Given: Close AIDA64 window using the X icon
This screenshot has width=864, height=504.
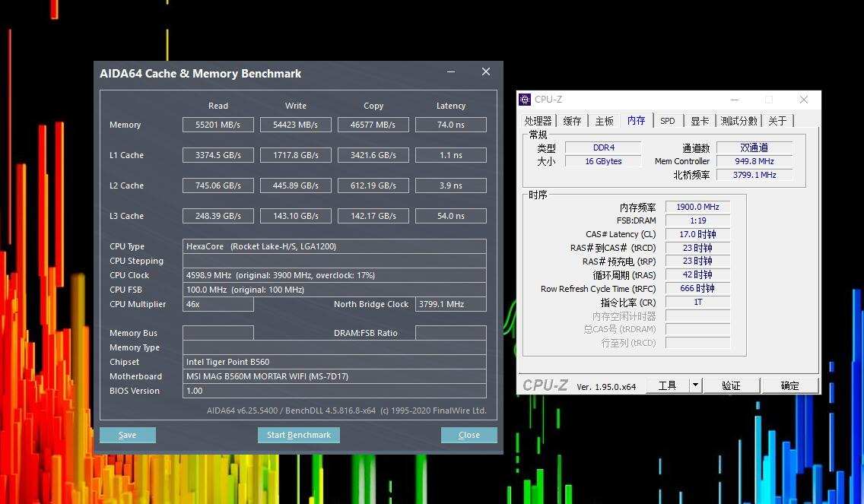Looking at the screenshot, I should click(x=486, y=72).
